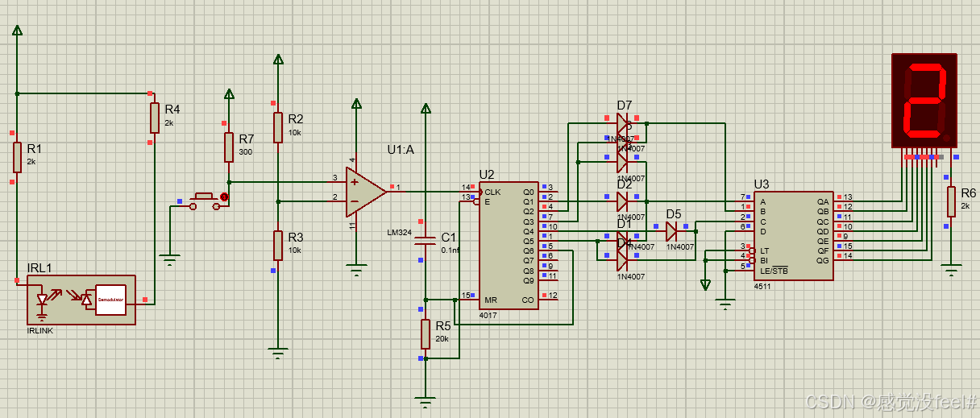Image resolution: width=980 pixels, height=418 pixels.
Task: Click the QG output label on U3
Action: tap(823, 260)
